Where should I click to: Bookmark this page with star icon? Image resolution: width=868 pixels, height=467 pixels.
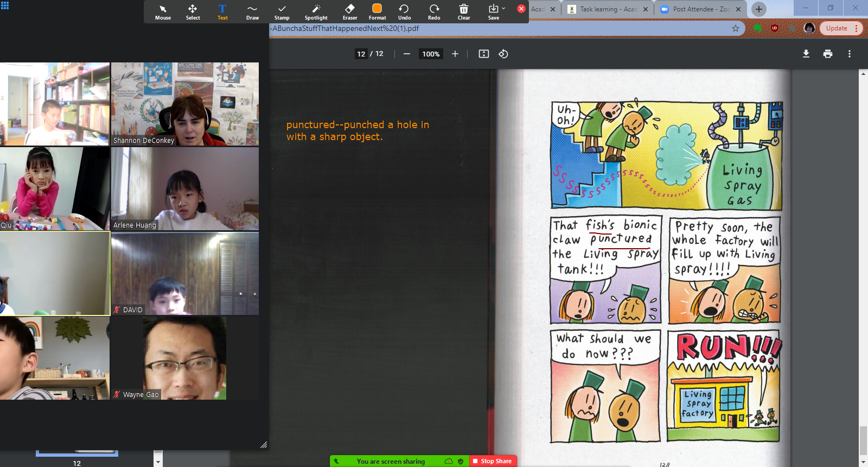click(x=736, y=28)
